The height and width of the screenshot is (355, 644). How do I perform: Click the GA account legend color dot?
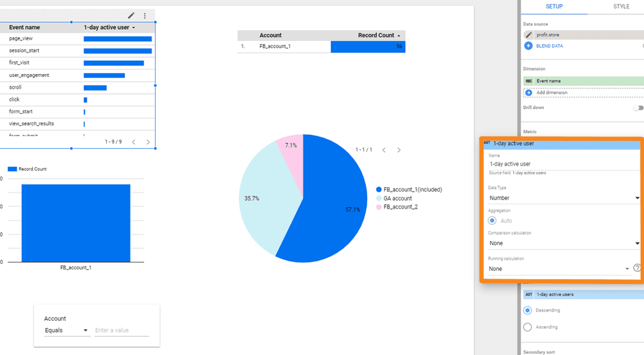click(x=379, y=198)
